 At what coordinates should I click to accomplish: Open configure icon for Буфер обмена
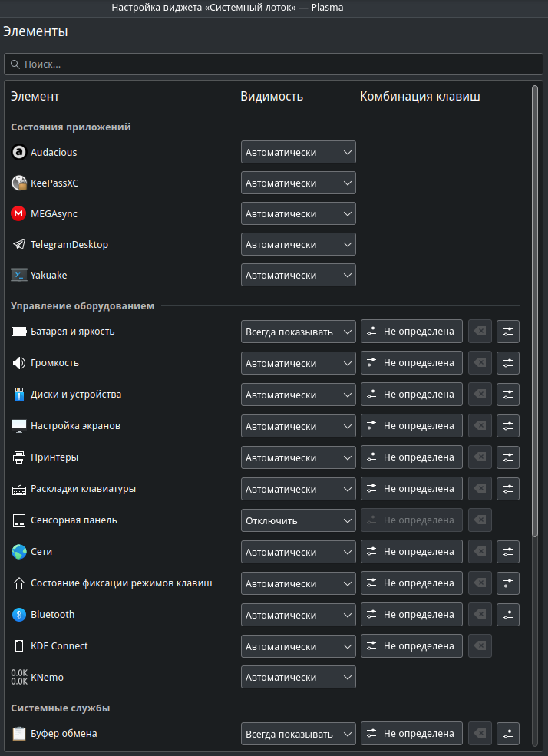point(508,734)
